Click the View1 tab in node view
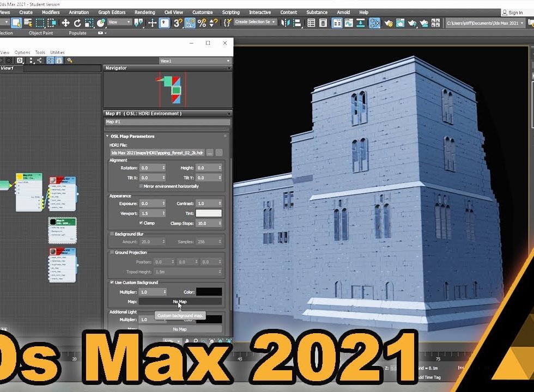This screenshot has width=534, height=392. 11,69
